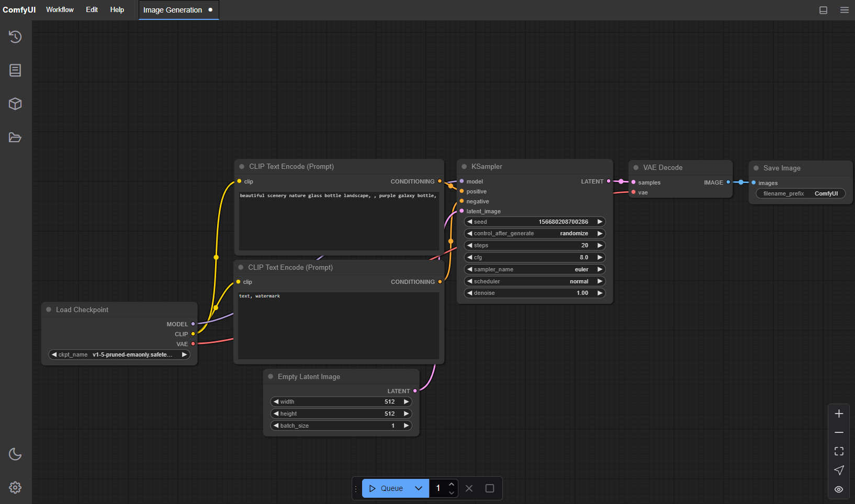Collapse the KSampler node via its title dot
Screen dimensions: 855x504
pos(464,166)
